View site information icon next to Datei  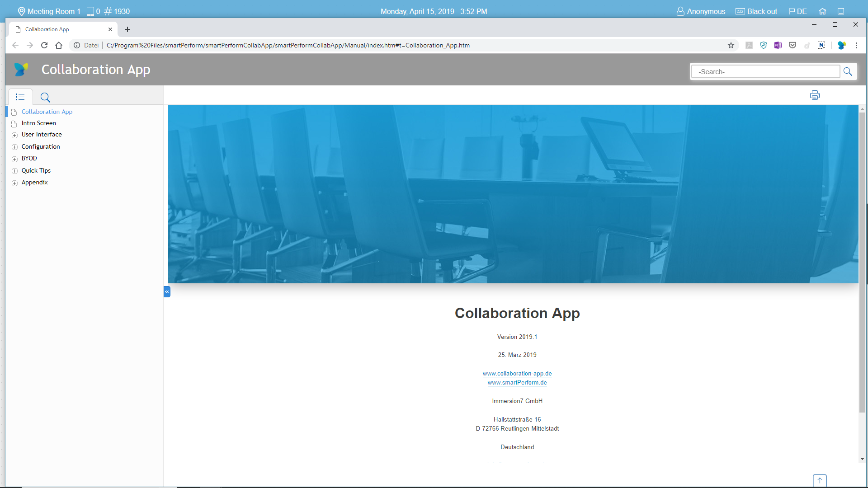(x=77, y=45)
